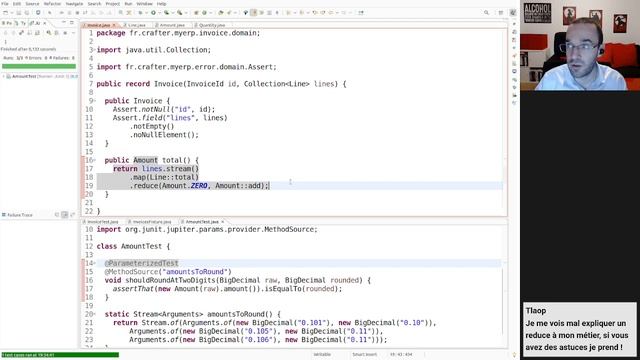Minimize the JUnit view panel
The image size is (640, 360).
[64, 22]
